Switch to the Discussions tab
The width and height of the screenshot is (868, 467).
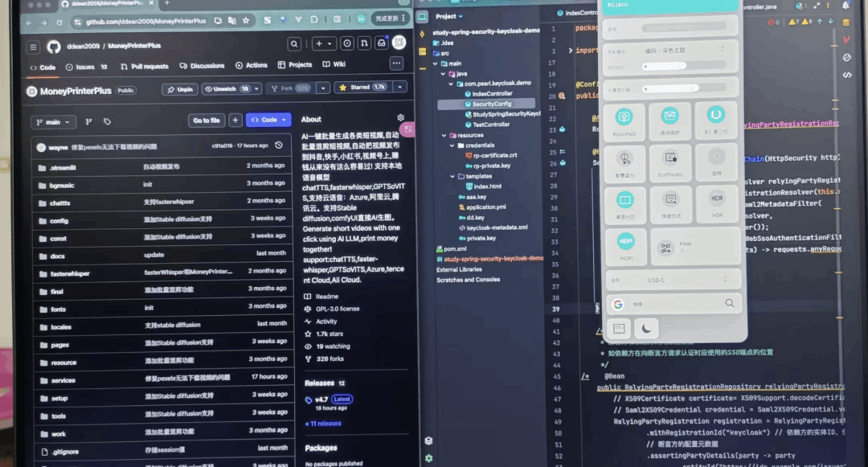click(202, 66)
